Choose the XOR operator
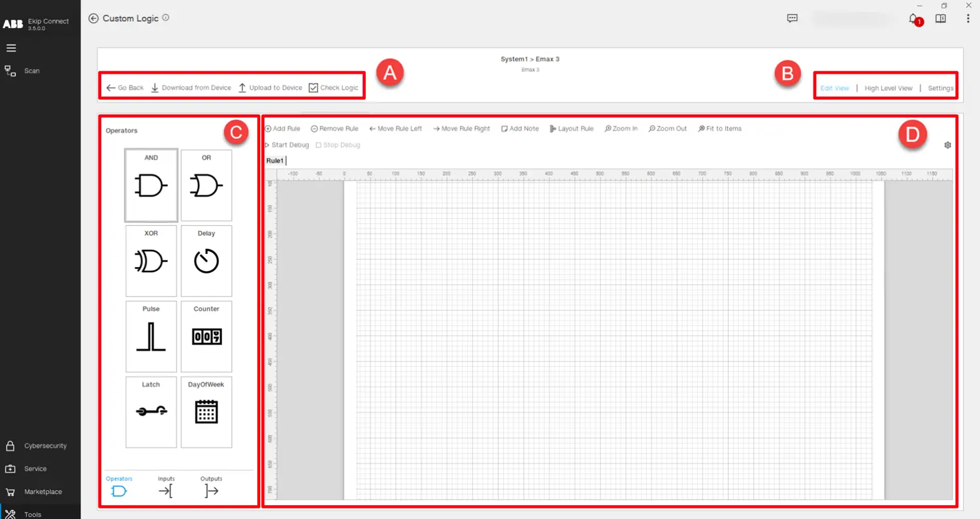The image size is (980, 519). point(151,260)
